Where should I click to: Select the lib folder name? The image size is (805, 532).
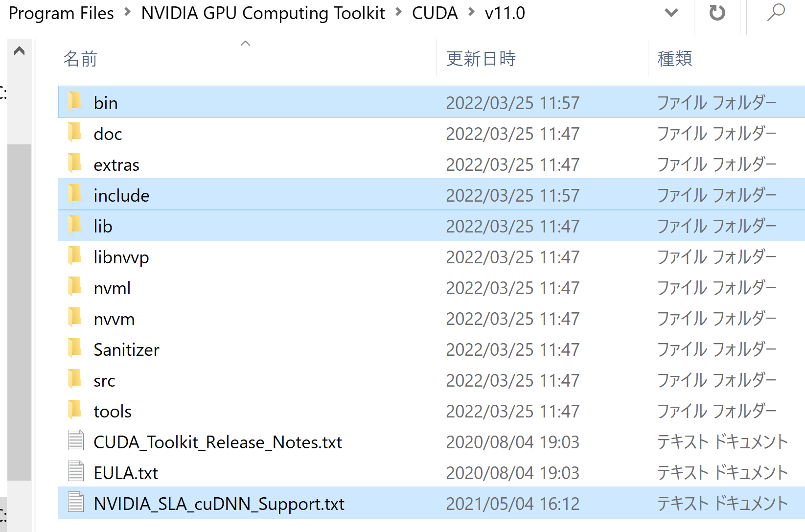[103, 226]
